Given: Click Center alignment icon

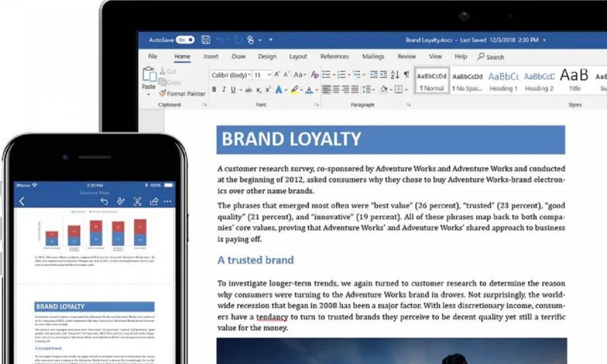Looking at the screenshot, I should pyautogui.click(x=336, y=90).
